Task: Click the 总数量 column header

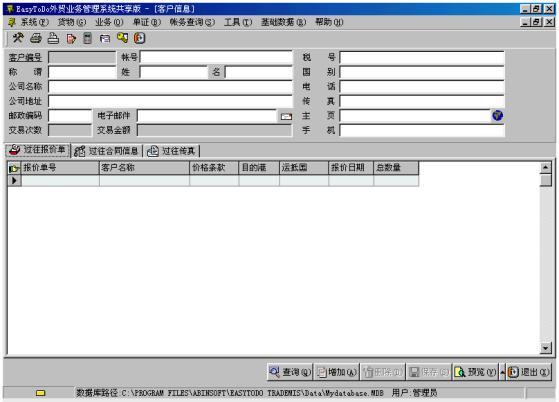Action: click(396, 168)
